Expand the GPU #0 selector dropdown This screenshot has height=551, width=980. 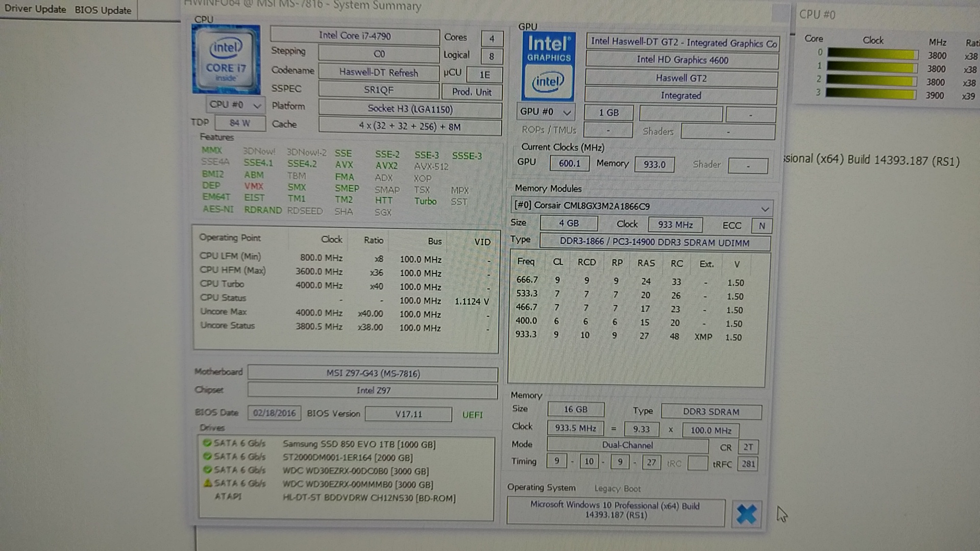pos(545,112)
